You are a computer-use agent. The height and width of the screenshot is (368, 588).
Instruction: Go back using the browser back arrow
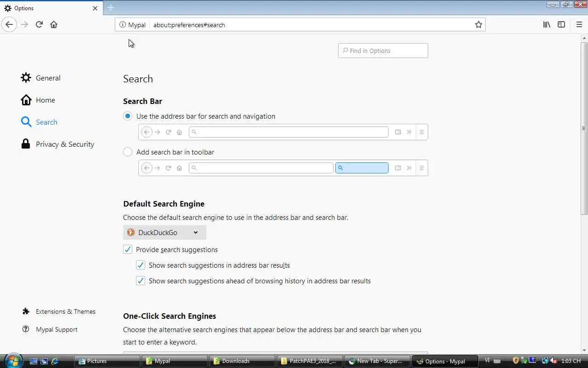(9, 24)
